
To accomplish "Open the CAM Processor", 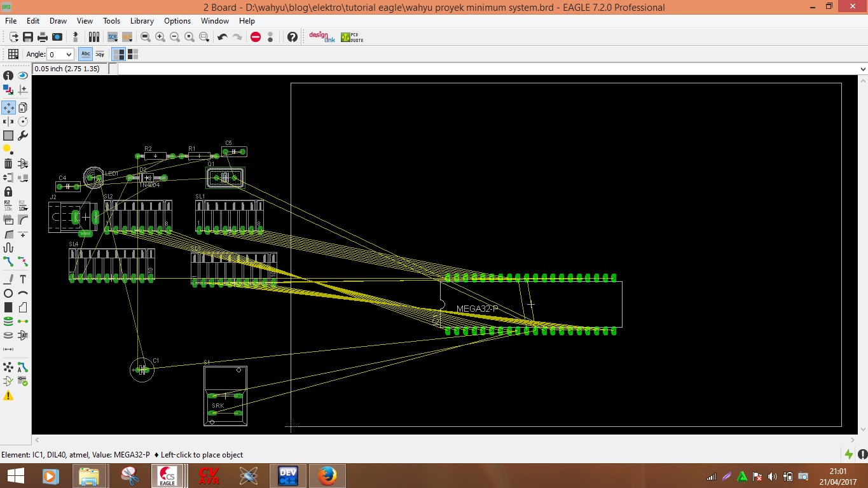I will pos(57,37).
